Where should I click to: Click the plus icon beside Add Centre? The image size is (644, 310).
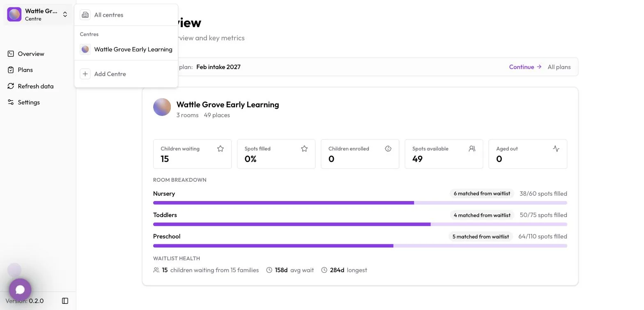[85, 74]
